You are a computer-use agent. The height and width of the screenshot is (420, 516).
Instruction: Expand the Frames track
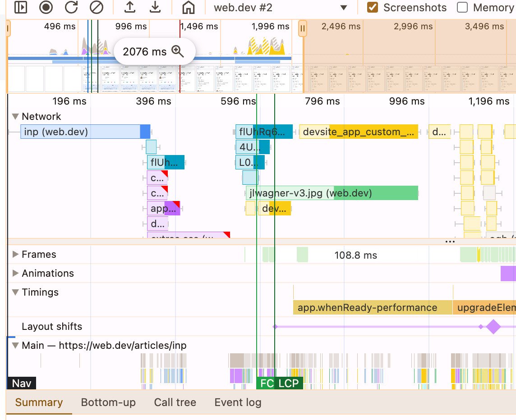coord(15,254)
